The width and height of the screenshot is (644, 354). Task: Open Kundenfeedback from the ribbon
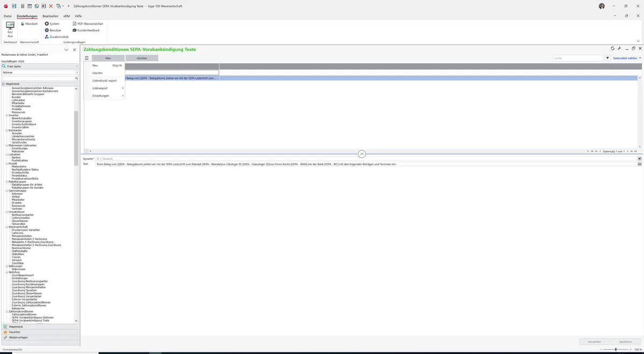[x=86, y=30]
